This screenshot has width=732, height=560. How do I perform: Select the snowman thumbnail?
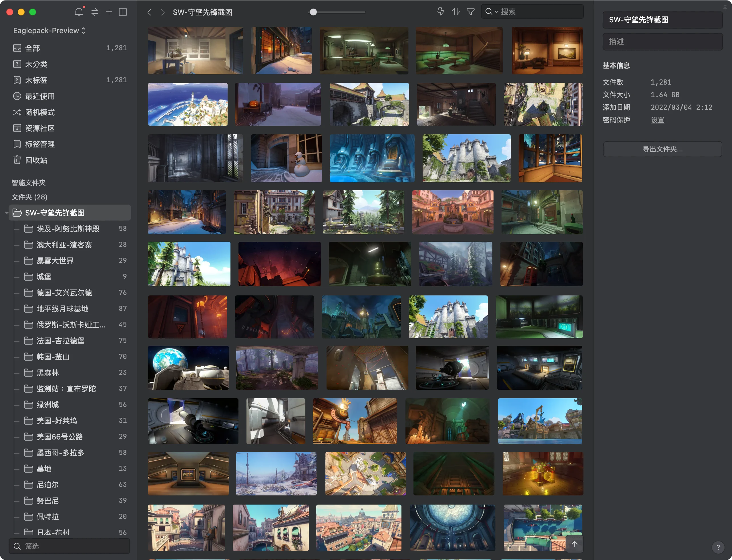click(286, 158)
